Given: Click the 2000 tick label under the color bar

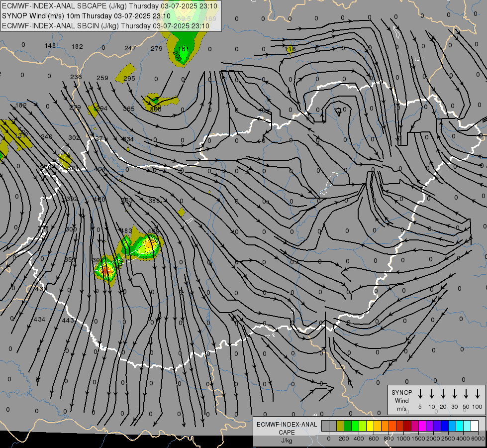Looking at the screenshot, I should [x=433, y=439].
